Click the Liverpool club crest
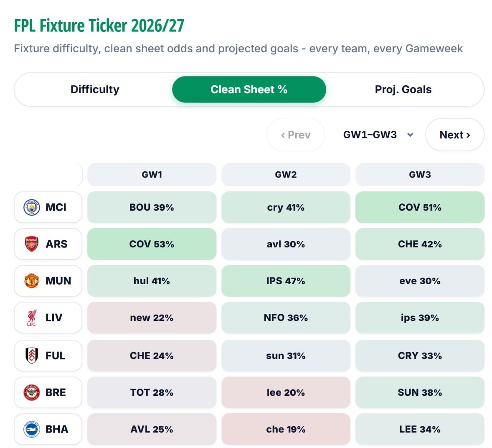The height and width of the screenshot is (448, 492). pyautogui.click(x=32, y=317)
